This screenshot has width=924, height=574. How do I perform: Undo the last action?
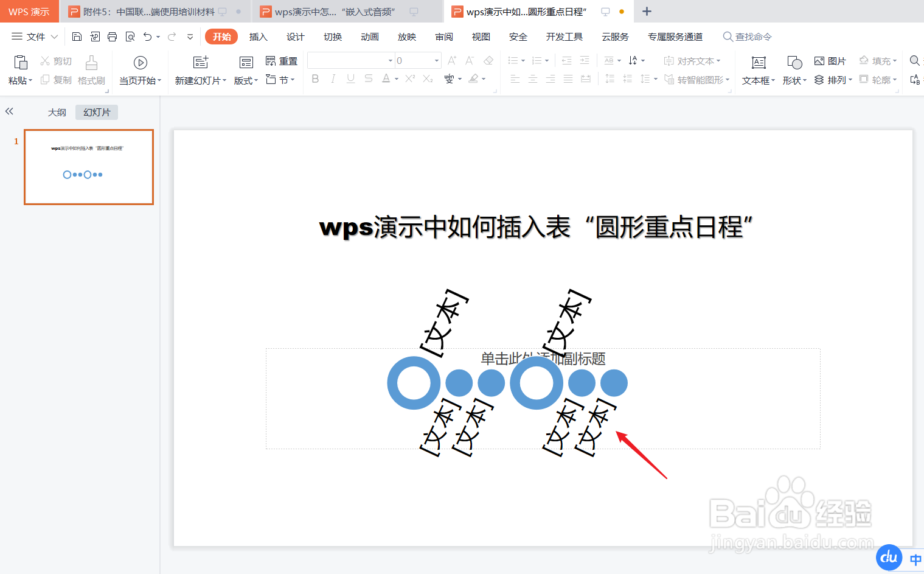[147, 37]
